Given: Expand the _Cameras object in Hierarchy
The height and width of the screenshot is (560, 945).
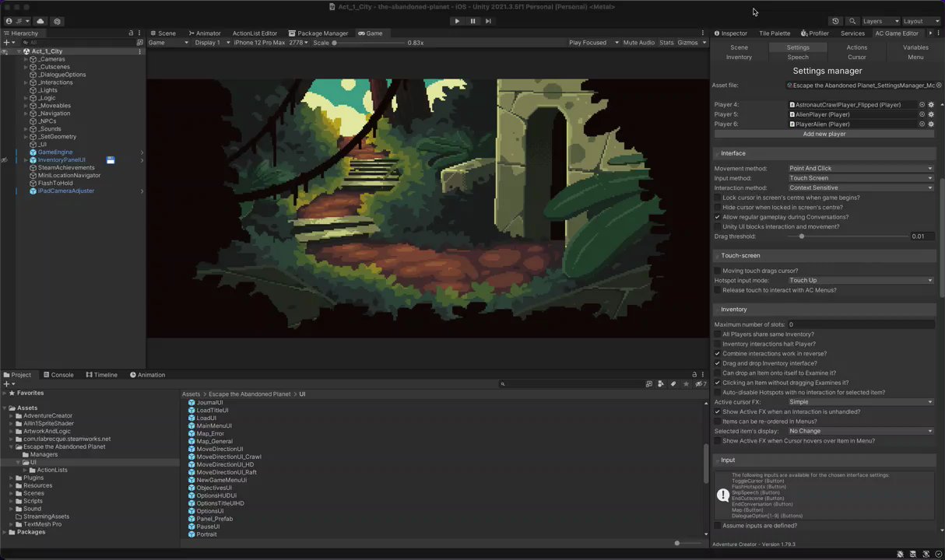Looking at the screenshot, I should coord(26,59).
